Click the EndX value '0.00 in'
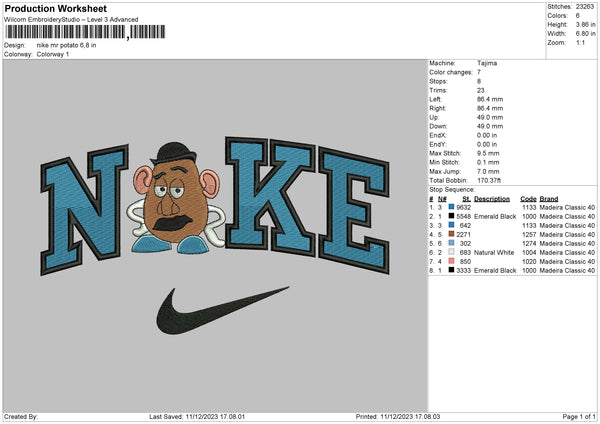Image resolution: width=600 pixels, height=424 pixels. (x=487, y=135)
